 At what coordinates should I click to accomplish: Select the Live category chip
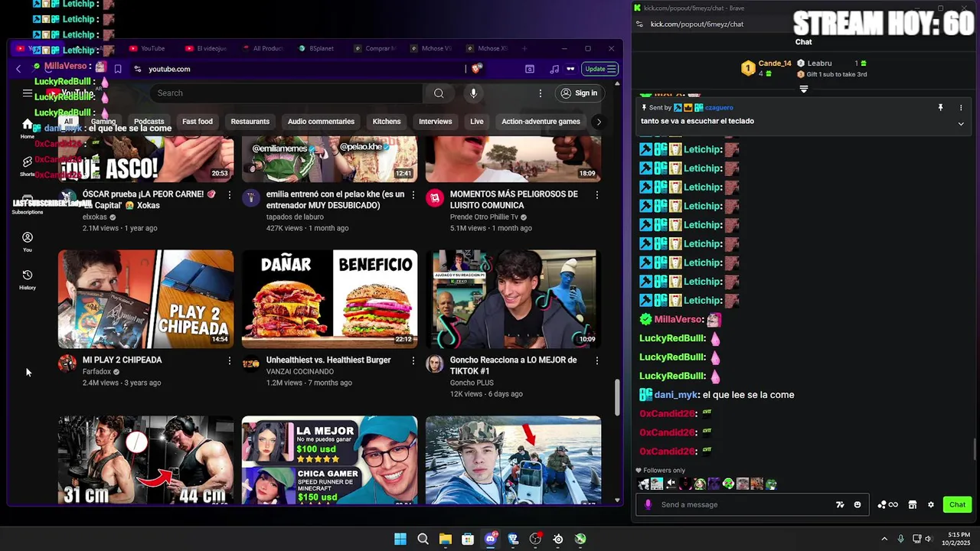click(x=477, y=122)
